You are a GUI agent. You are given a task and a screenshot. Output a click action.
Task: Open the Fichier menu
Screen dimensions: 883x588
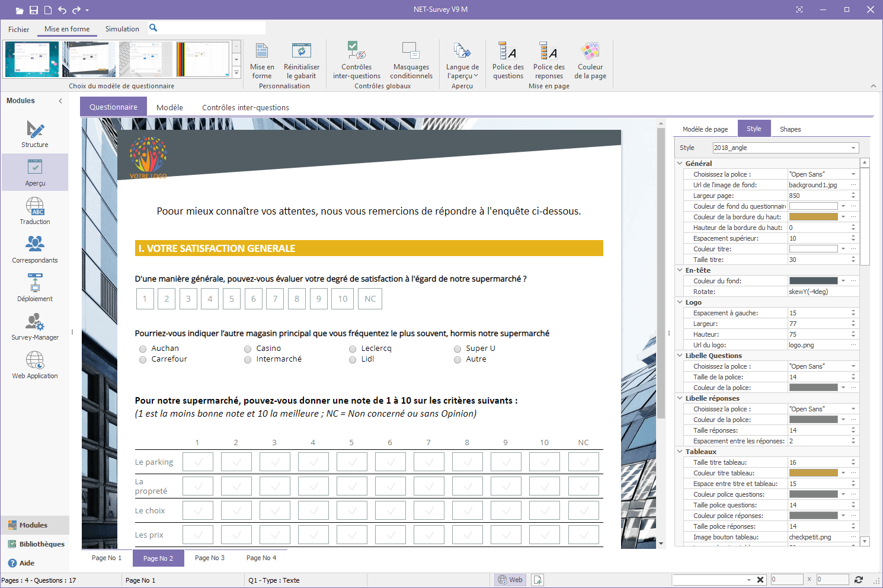tap(19, 29)
